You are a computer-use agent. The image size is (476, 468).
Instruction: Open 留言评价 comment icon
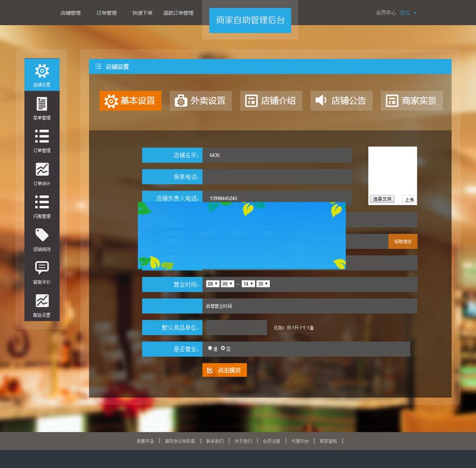[42, 271]
